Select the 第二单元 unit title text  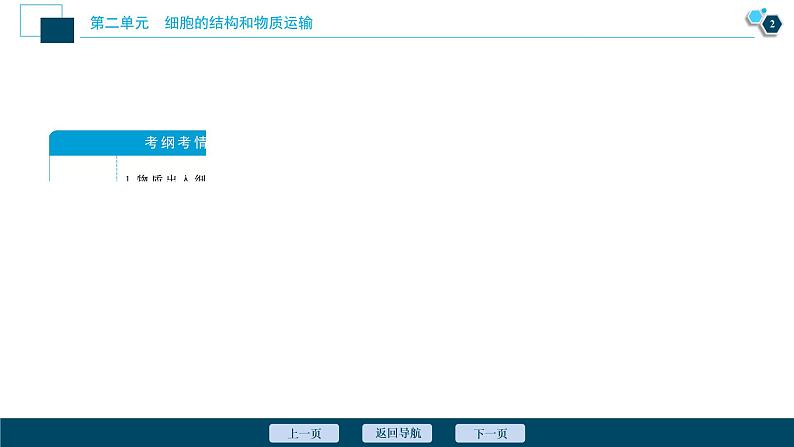119,23
